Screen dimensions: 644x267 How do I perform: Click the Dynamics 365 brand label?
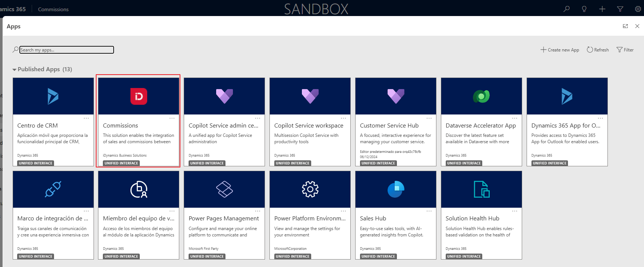pos(13,9)
